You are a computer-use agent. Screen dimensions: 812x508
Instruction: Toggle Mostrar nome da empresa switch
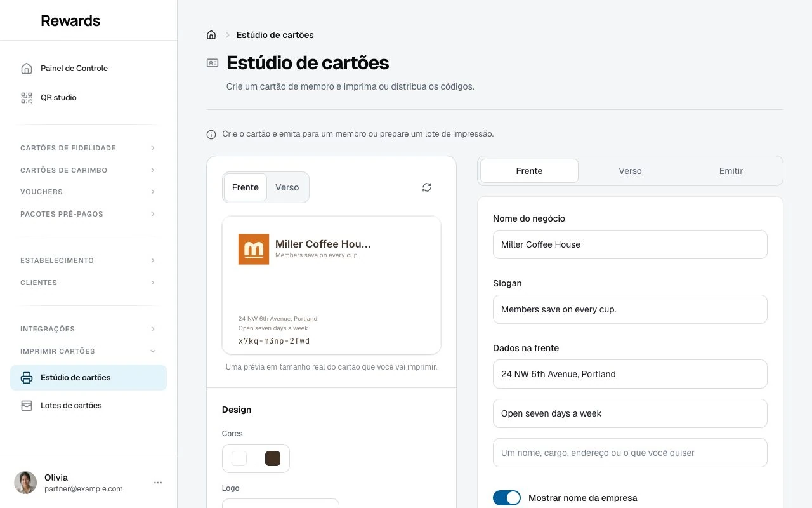coord(507,498)
